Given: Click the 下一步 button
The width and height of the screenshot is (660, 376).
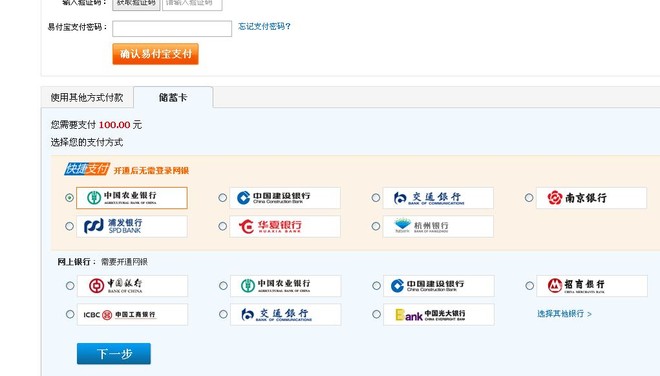Looking at the screenshot, I should (x=114, y=354).
